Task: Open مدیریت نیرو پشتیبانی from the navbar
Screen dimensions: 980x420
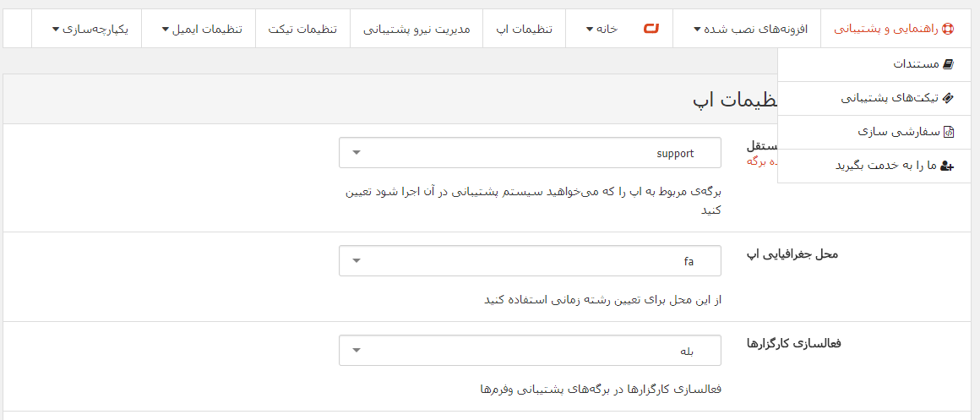Action: pos(416,29)
